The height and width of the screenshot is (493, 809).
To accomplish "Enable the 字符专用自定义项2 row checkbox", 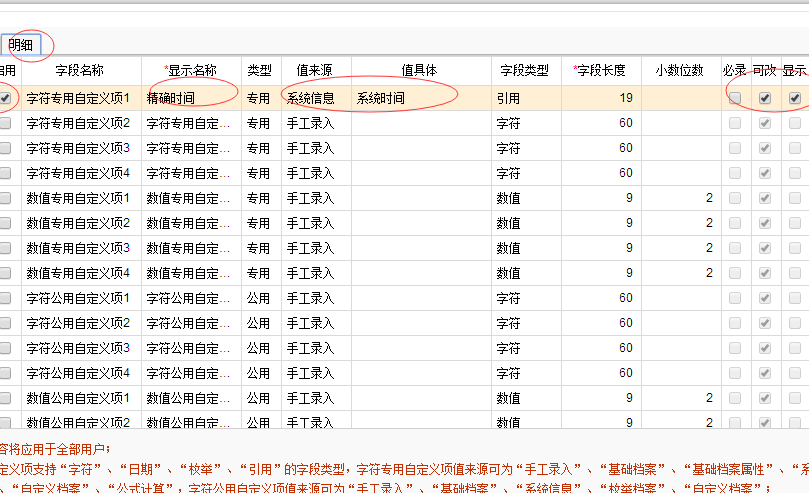I will pos(6,123).
